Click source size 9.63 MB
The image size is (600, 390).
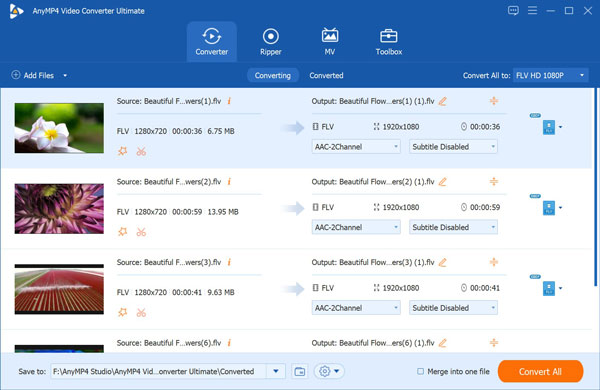click(221, 292)
